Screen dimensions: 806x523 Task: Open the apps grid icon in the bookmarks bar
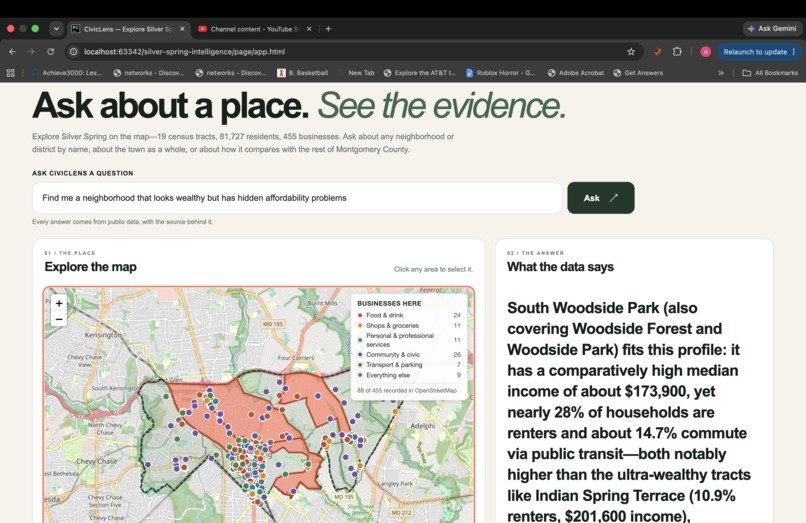[10, 73]
